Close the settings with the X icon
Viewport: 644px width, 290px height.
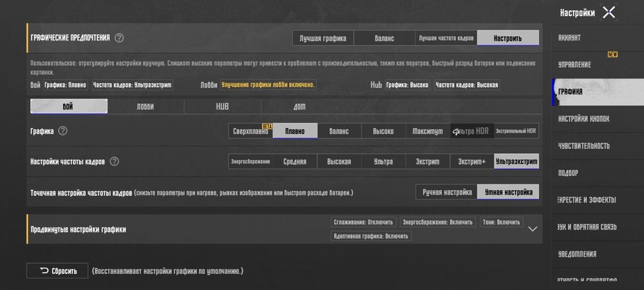(609, 12)
